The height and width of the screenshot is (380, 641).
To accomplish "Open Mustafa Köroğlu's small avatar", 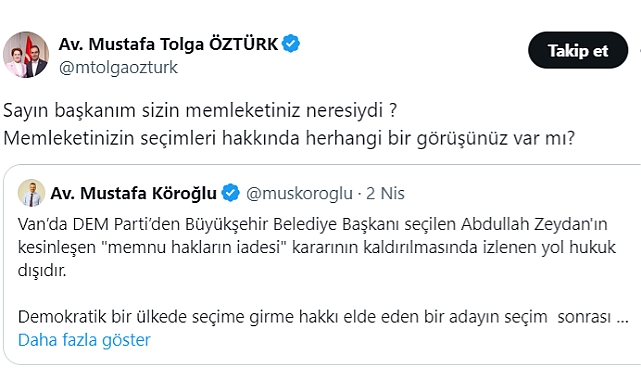I will click(31, 193).
